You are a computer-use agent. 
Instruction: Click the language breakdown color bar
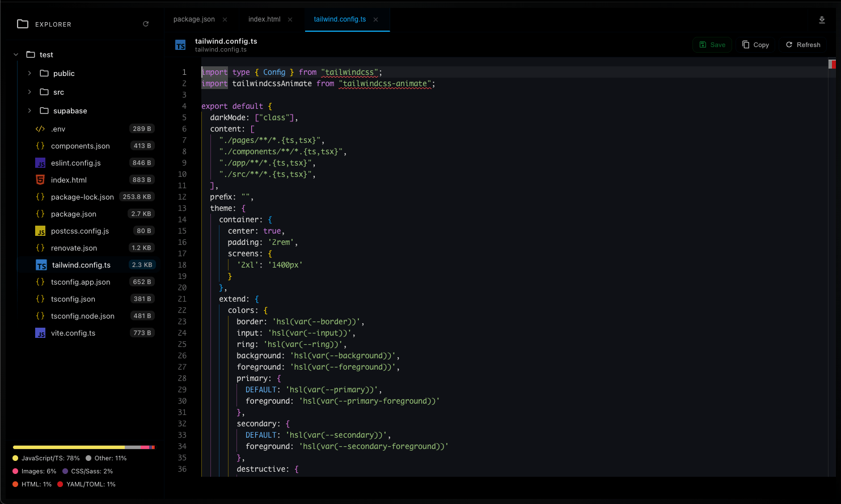pyautogui.click(x=83, y=447)
